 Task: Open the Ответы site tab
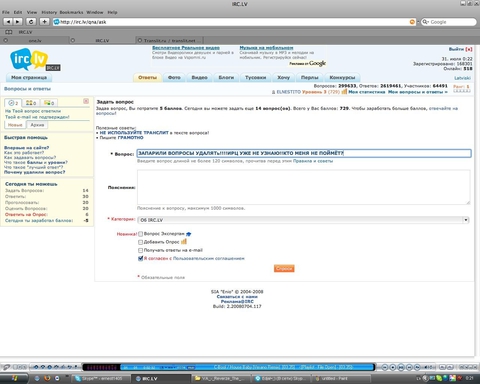147,77
